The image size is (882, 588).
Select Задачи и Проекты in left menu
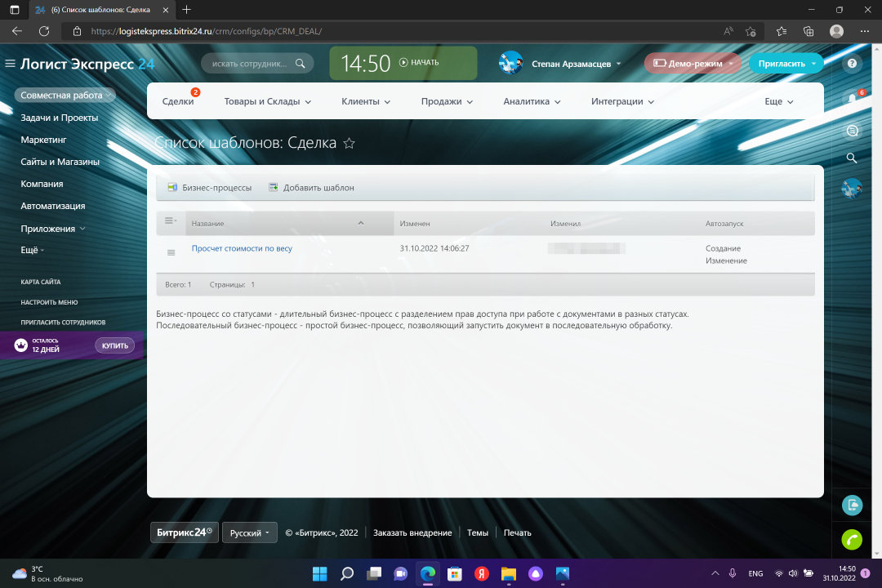coord(59,118)
